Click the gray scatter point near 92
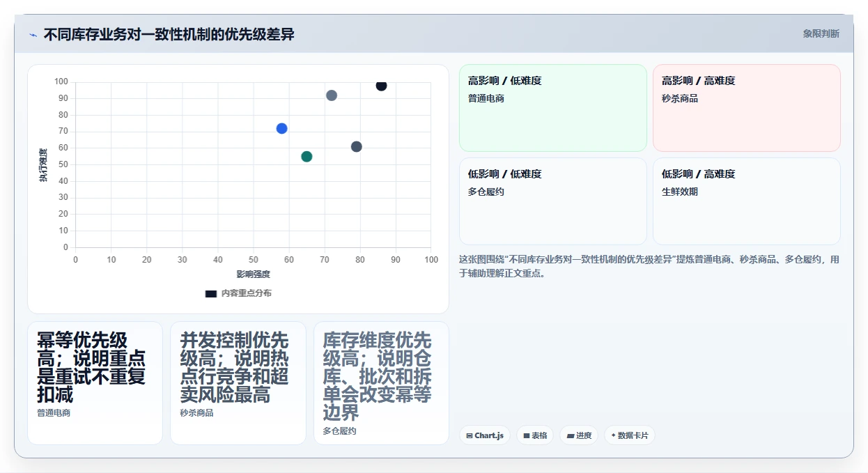The width and height of the screenshot is (868, 473). (x=332, y=95)
